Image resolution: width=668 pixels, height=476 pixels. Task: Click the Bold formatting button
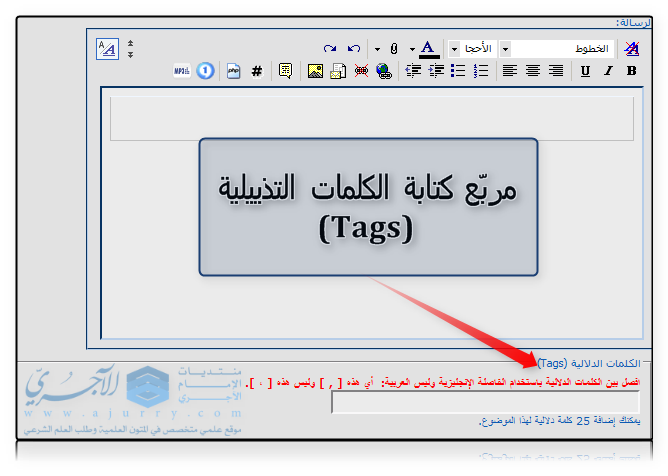click(x=631, y=71)
